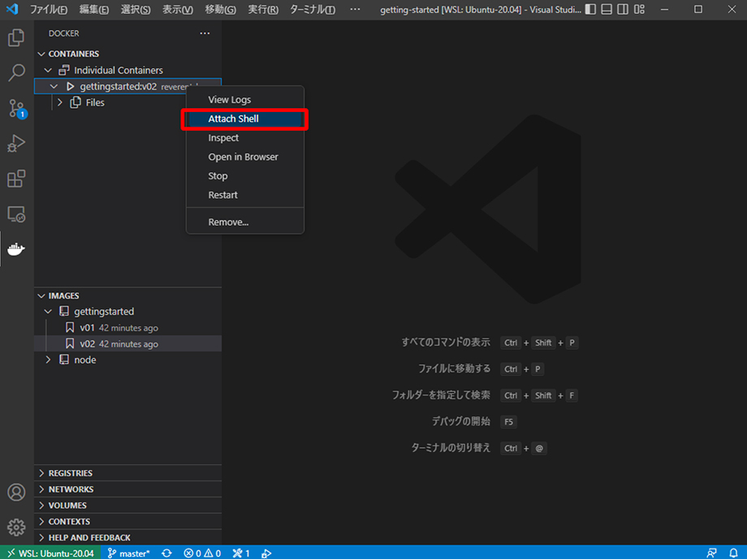Collapse the Individual Containers group chevron

click(x=48, y=70)
